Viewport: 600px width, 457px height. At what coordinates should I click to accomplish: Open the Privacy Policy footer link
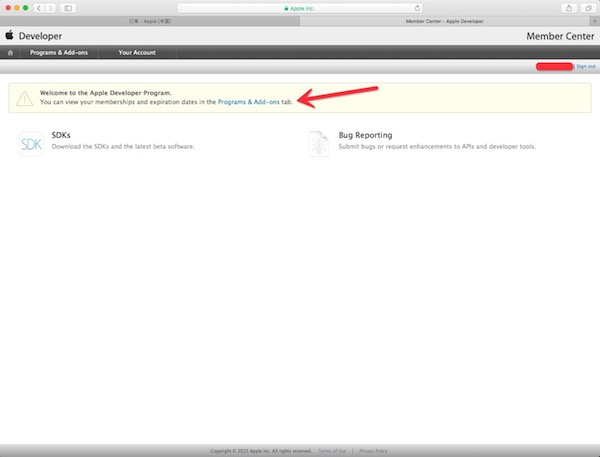(x=373, y=451)
